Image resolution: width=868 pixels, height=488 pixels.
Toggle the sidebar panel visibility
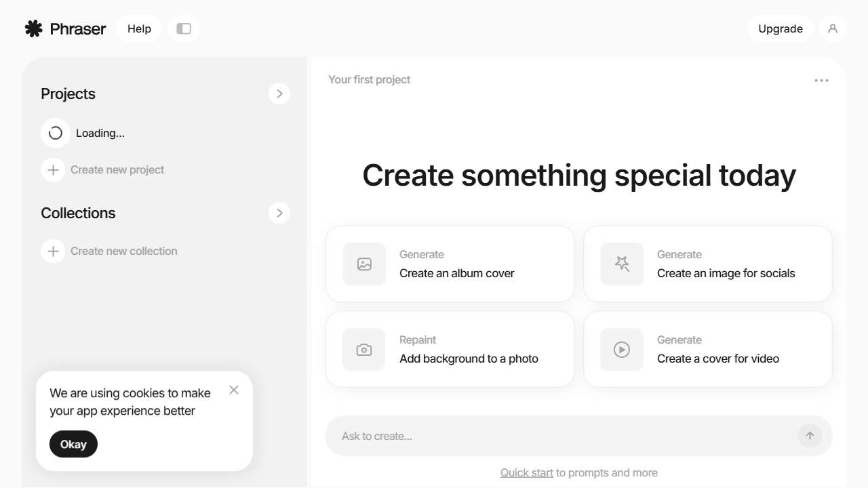(183, 28)
